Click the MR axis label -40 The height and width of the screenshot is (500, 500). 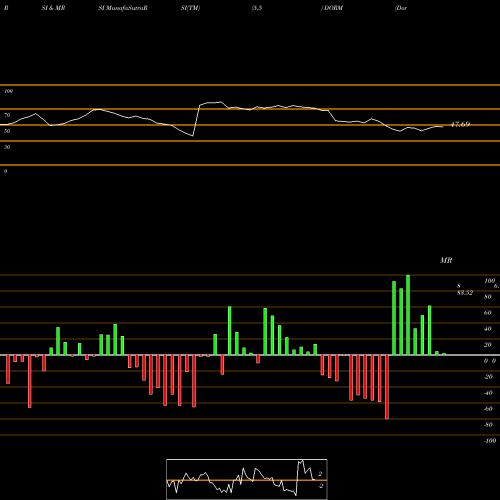click(488, 393)
